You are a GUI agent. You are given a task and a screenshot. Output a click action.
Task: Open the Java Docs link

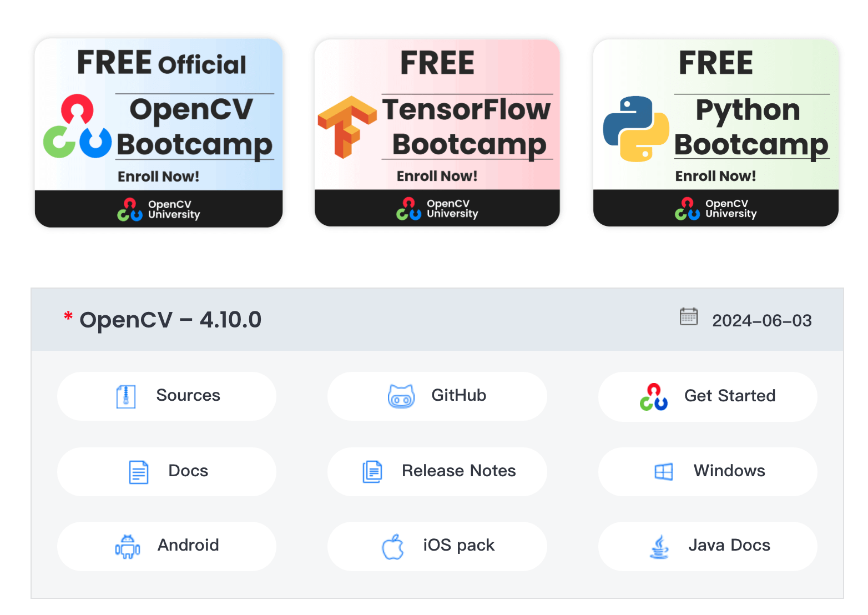[x=729, y=545]
